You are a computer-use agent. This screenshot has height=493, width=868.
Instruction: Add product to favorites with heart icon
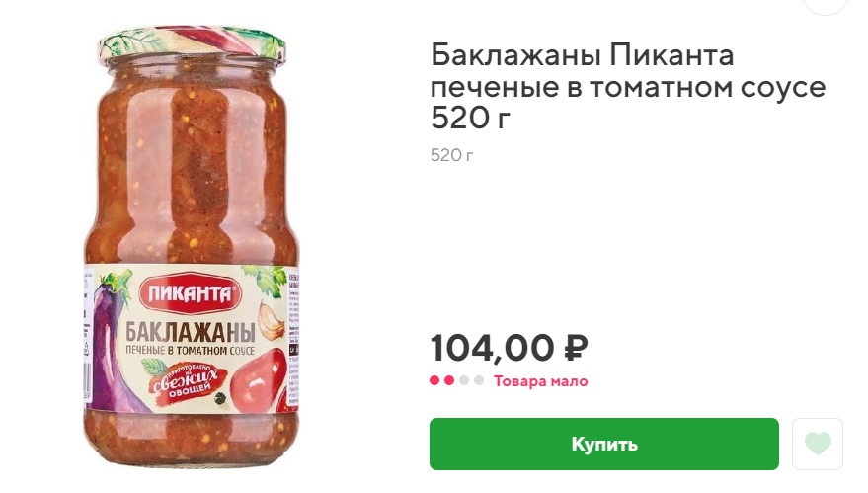tap(817, 445)
